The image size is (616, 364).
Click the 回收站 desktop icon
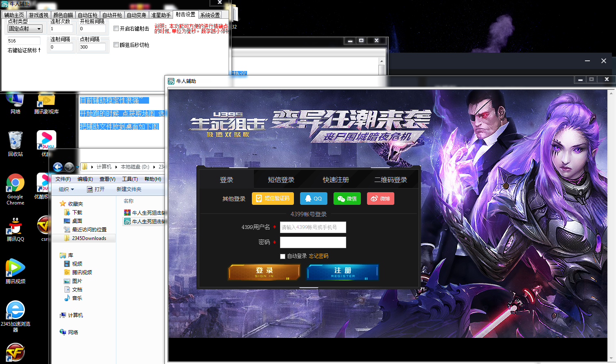[16, 144]
